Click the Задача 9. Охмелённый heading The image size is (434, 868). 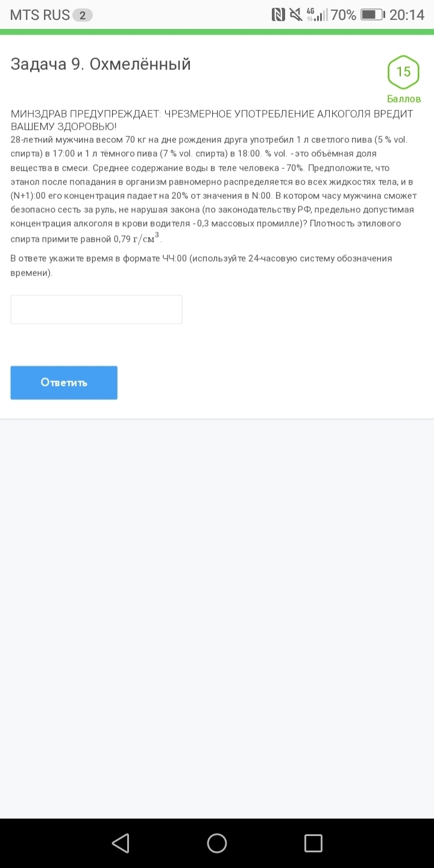101,64
